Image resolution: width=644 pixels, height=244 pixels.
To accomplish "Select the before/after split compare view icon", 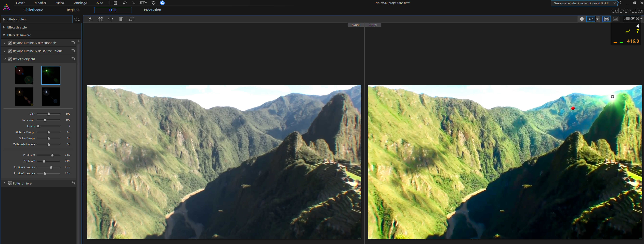I will pyautogui.click(x=590, y=19).
